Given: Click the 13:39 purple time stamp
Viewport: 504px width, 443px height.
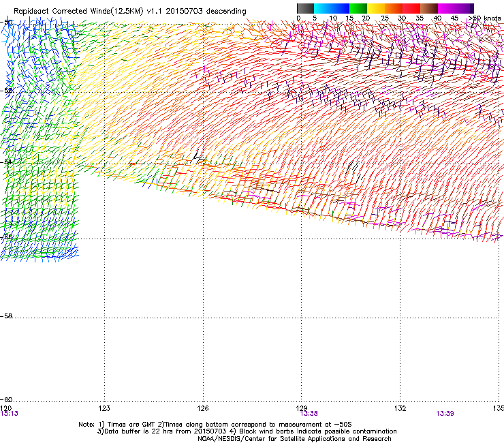Looking at the screenshot, I should pyautogui.click(x=445, y=414).
